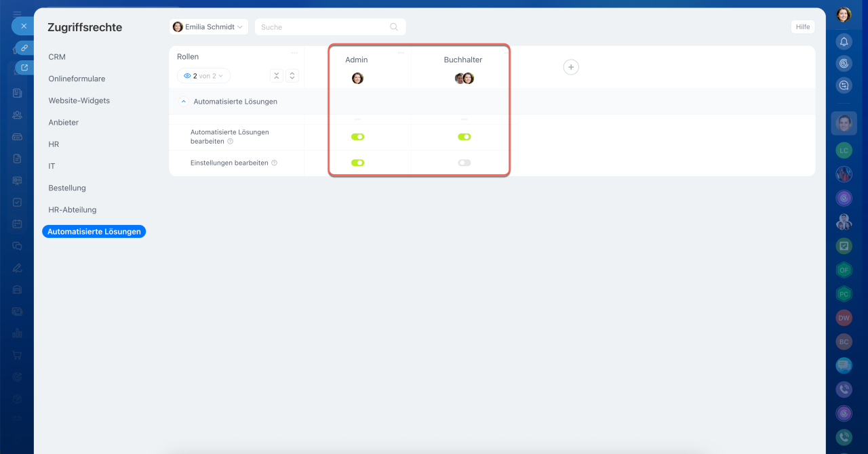Viewport: 868px width, 454px height.
Task: Enable Einstellungen bearbeiten for Buchhalter
Action: [x=464, y=163]
